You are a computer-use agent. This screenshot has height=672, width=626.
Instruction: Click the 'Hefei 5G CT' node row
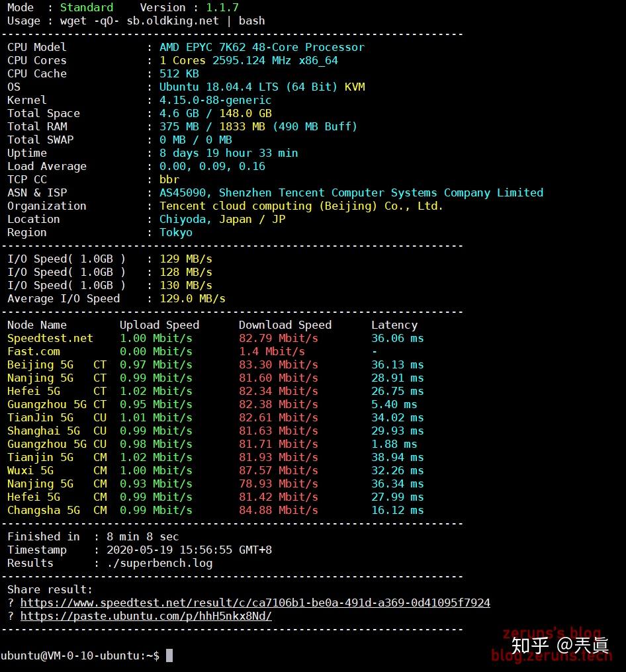215,392
